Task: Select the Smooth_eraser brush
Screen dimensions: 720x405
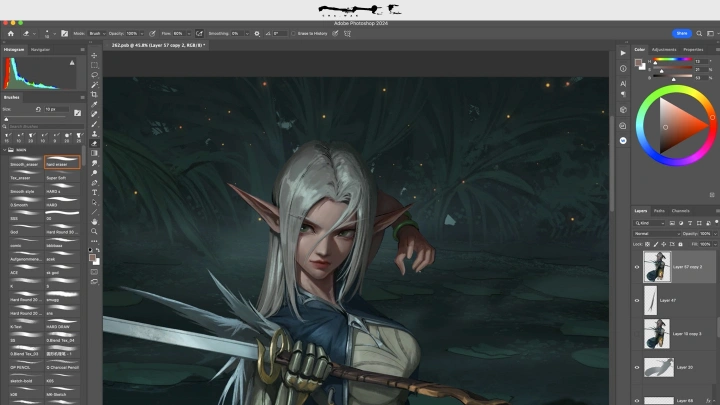Action: coord(26,162)
